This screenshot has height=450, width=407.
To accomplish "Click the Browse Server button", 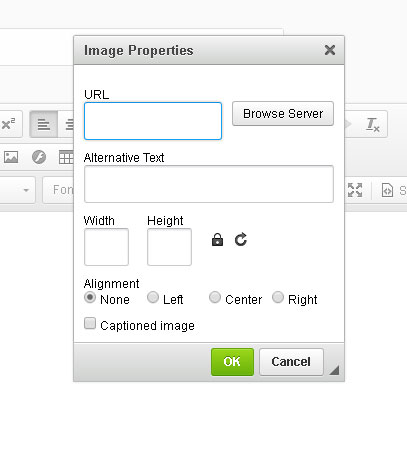I will click(x=283, y=114).
